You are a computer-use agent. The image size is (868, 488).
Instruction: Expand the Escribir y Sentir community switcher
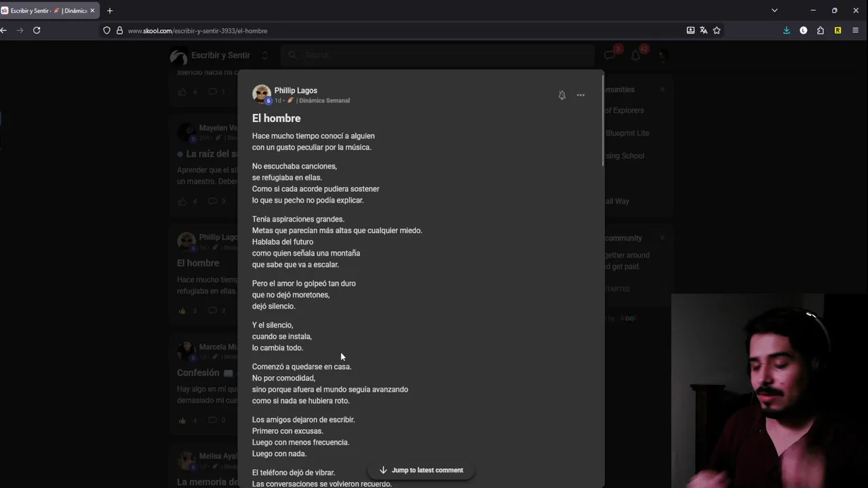point(264,56)
